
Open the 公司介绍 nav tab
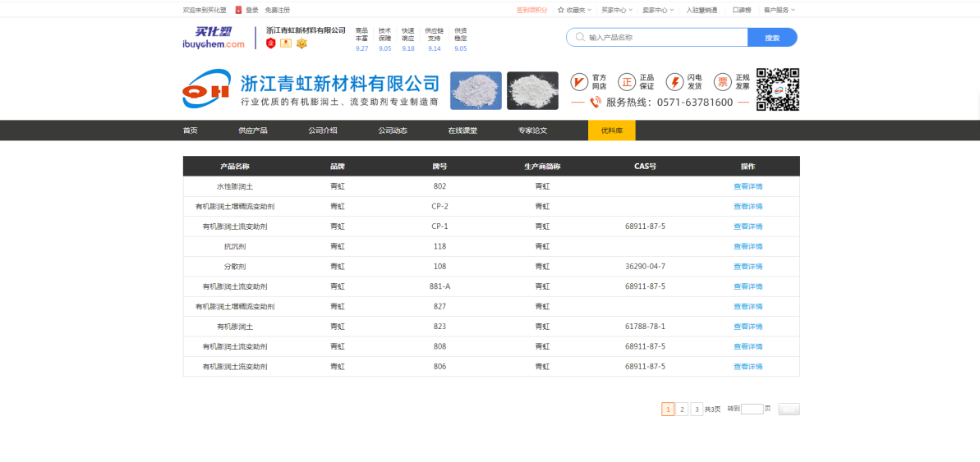(x=323, y=130)
